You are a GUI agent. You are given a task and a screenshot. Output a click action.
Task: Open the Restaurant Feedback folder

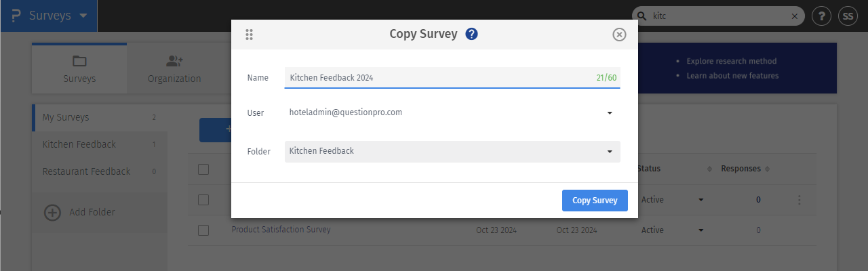click(86, 171)
